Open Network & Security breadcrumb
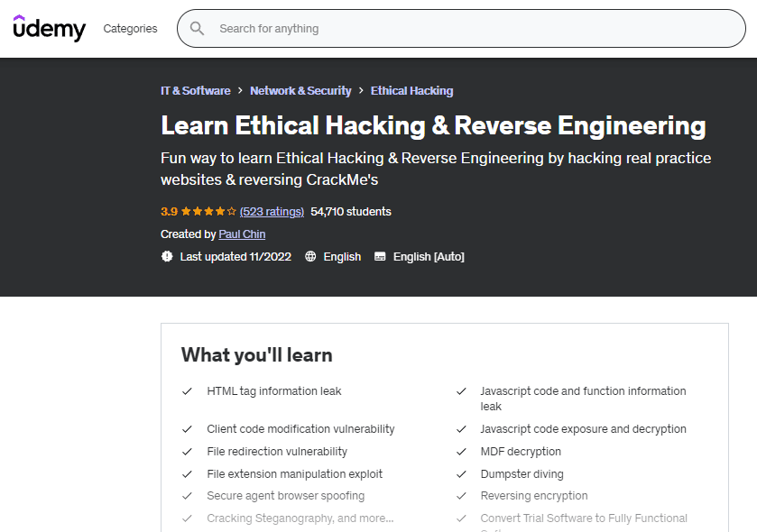The image size is (757, 532). click(300, 91)
